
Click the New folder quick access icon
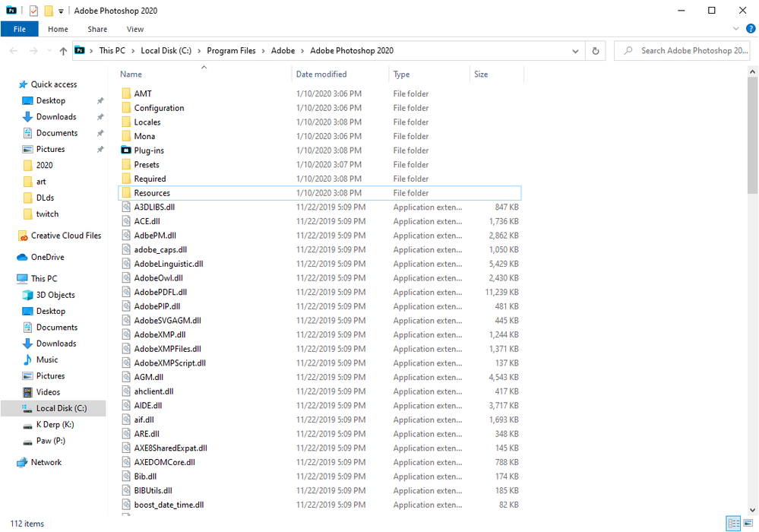point(49,11)
